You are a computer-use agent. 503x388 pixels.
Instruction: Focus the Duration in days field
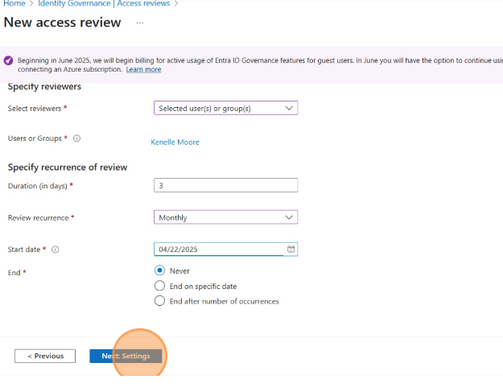tap(226, 185)
